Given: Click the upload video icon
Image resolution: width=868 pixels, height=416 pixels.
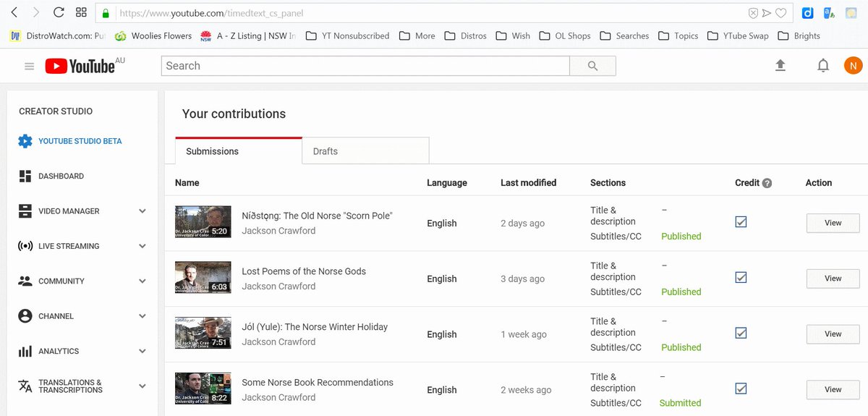Looking at the screenshot, I should (x=780, y=65).
